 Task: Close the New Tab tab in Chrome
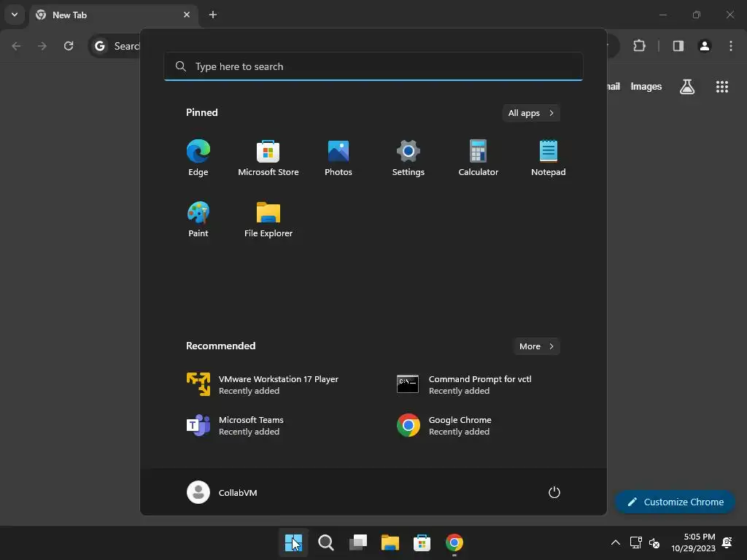click(x=187, y=15)
